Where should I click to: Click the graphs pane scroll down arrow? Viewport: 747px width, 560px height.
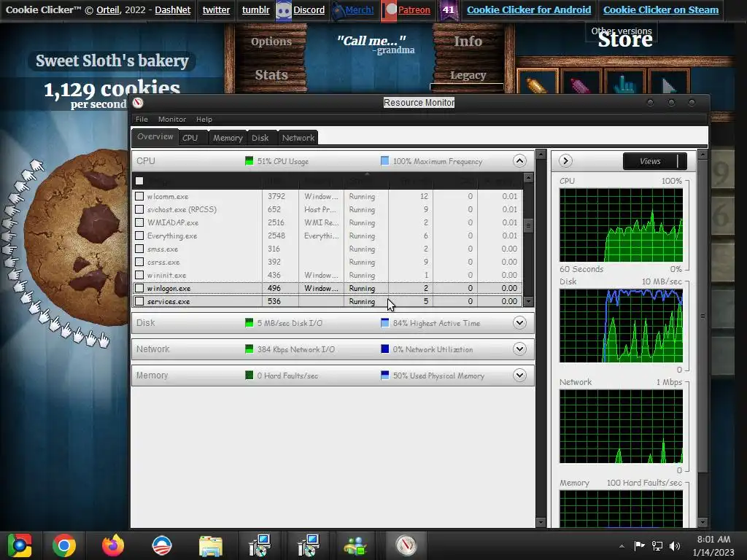[703, 522]
